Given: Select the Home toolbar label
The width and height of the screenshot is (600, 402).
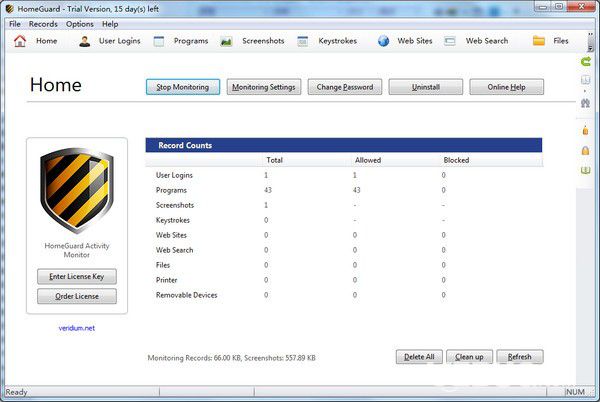Looking at the screenshot, I should (x=47, y=41).
